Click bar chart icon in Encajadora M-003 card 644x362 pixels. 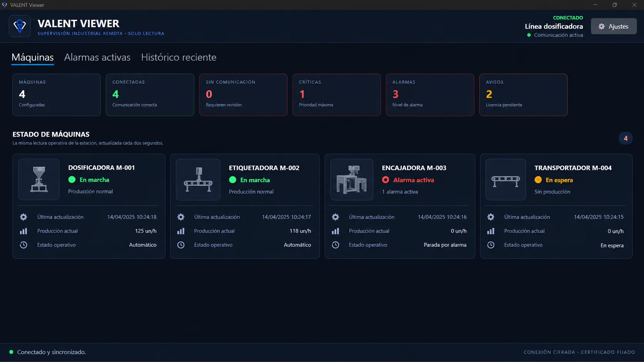click(335, 231)
